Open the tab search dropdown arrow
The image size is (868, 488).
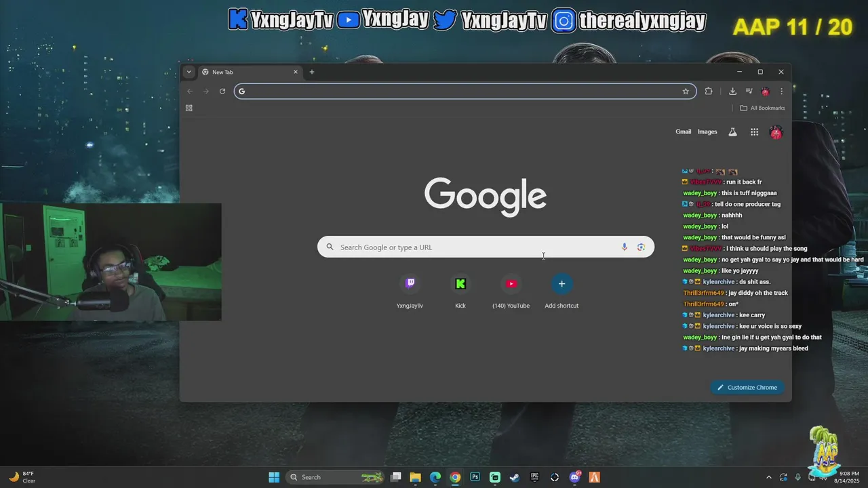(x=189, y=72)
